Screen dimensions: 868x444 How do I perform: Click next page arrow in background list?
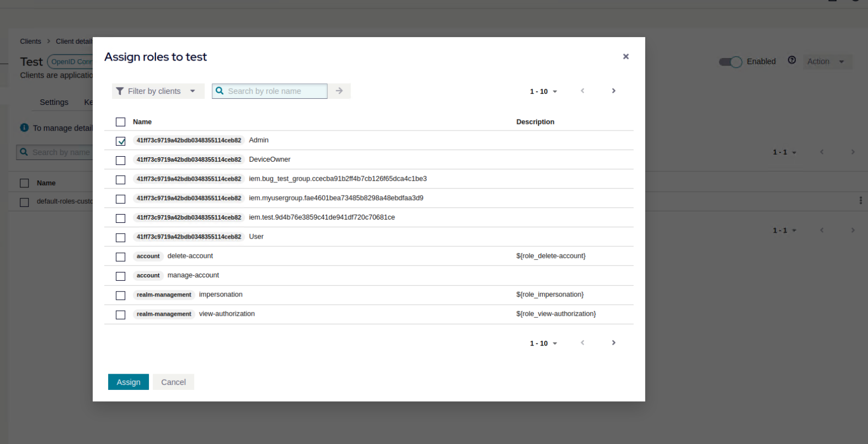pyautogui.click(x=853, y=152)
